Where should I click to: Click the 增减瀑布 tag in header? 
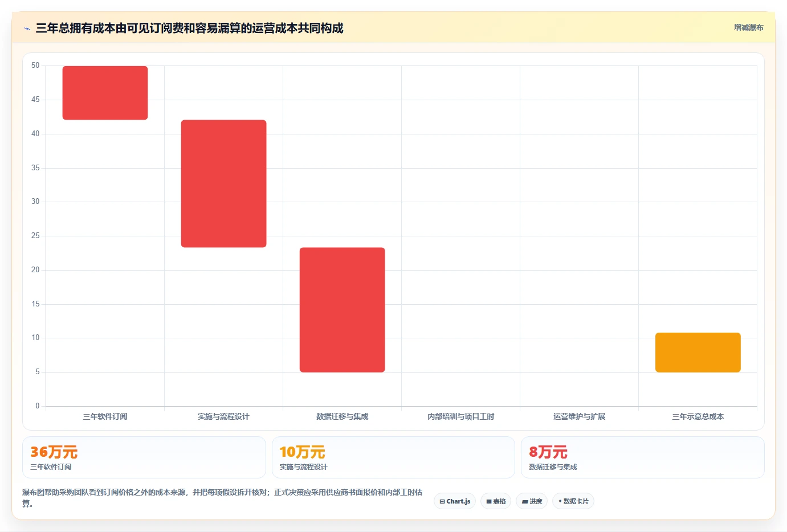point(748,27)
